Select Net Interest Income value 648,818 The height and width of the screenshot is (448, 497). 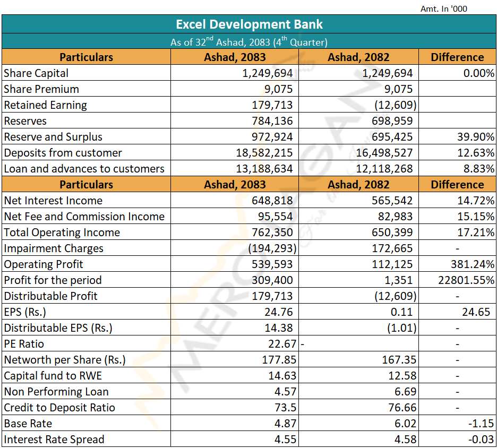pos(272,201)
